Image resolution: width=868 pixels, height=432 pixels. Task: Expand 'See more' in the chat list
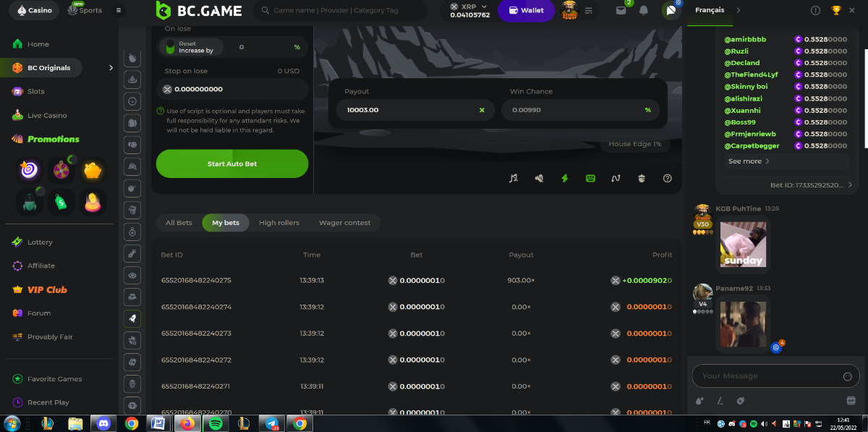coord(749,161)
